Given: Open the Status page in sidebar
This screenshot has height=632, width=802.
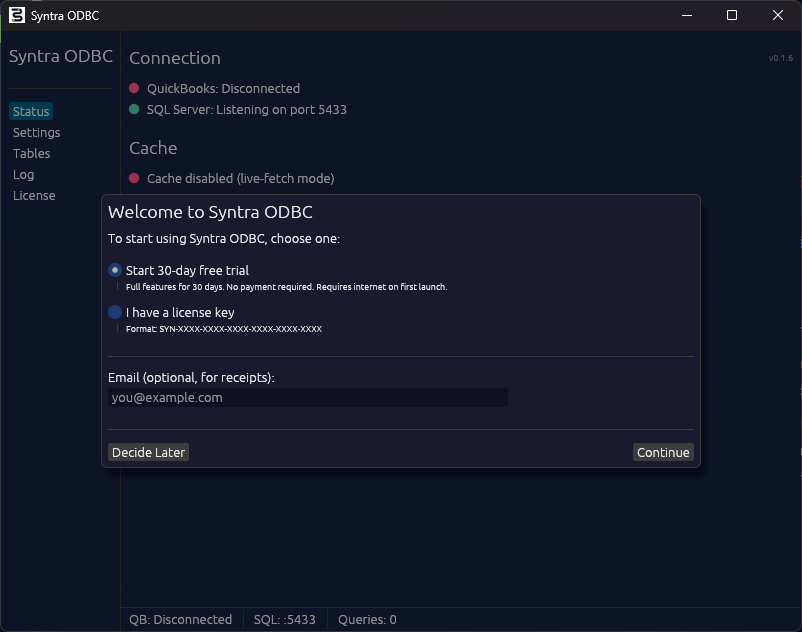Looking at the screenshot, I should click(31, 111).
